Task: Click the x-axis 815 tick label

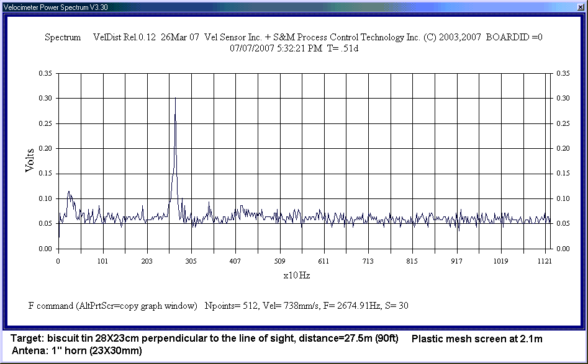Action: click(x=412, y=262)
